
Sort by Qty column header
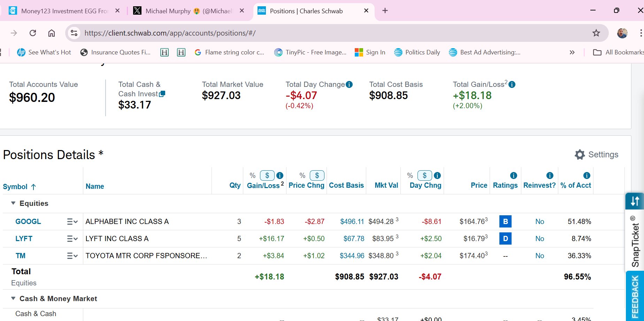235,185
